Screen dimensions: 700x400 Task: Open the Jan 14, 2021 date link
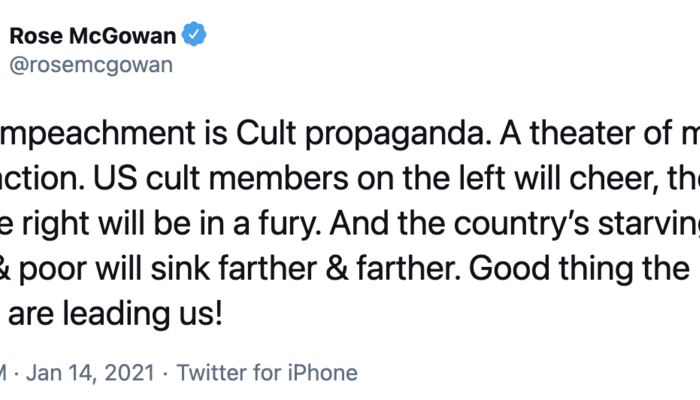click(91, 373)
